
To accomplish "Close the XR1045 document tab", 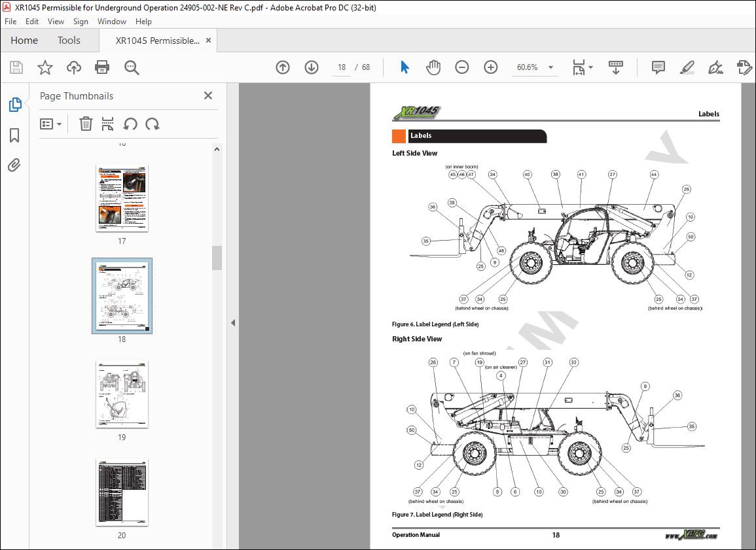I will [208, 41].
